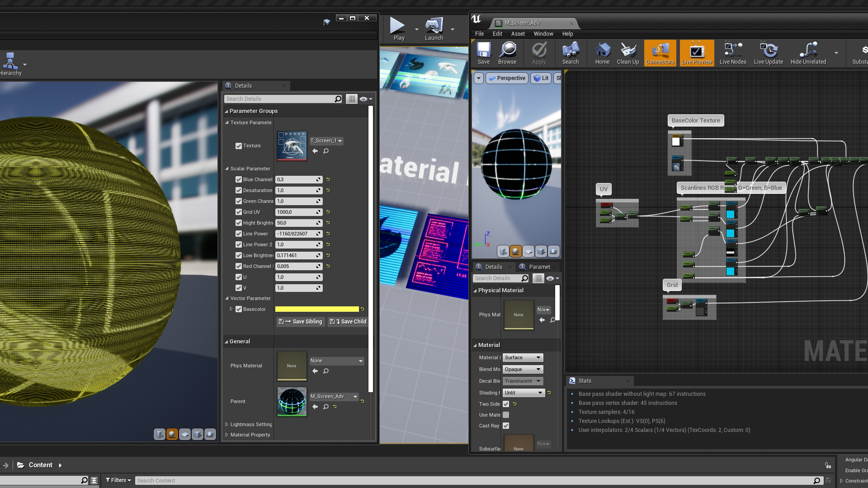Image resolution: width=868 pixels, height=488 pixels.
Task: Toggle the Connectors toolbar button
Action: [660, 52]
